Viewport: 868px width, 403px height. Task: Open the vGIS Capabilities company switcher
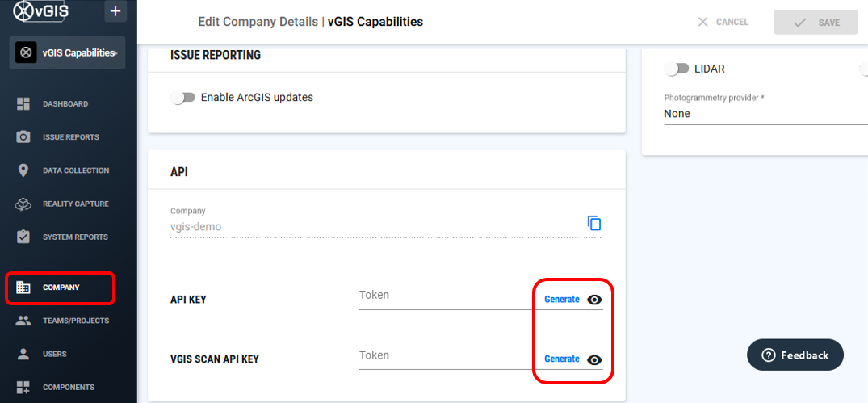[x=67, y=53]
